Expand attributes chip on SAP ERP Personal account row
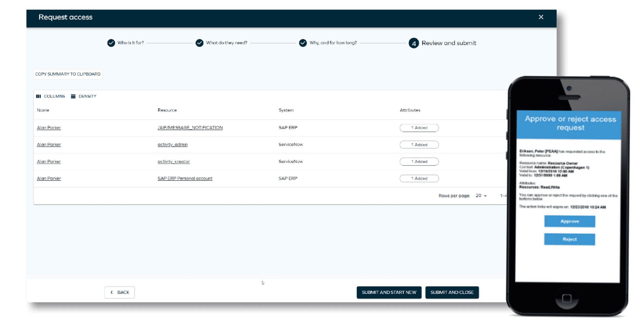This screenshot has height=322, width=644. [419, 178]
